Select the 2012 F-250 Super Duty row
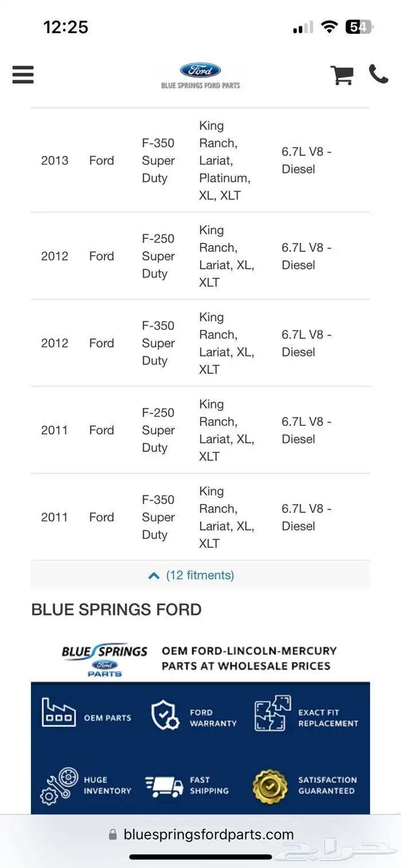Viewport: 401px width, 868px height. click(200, 256)
